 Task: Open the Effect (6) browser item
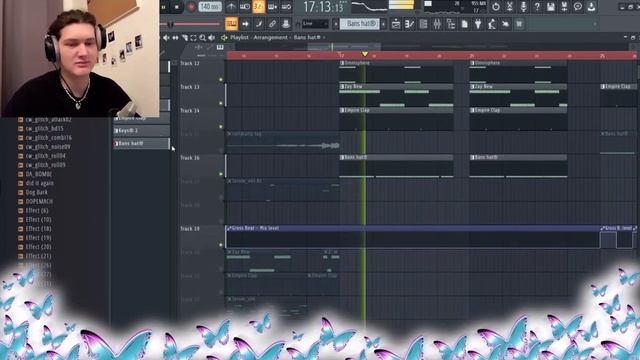pyautogui.click(x=37, y=211)
